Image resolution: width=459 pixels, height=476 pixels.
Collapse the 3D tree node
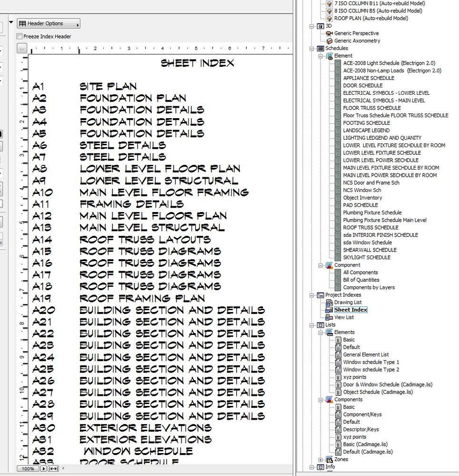(311, 26)
